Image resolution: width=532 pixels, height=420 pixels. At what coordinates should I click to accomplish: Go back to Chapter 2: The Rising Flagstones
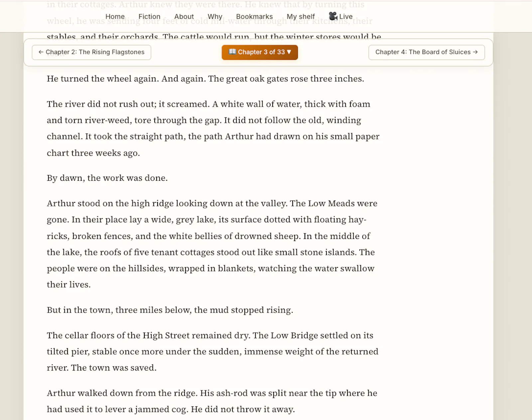click(91, 52)
